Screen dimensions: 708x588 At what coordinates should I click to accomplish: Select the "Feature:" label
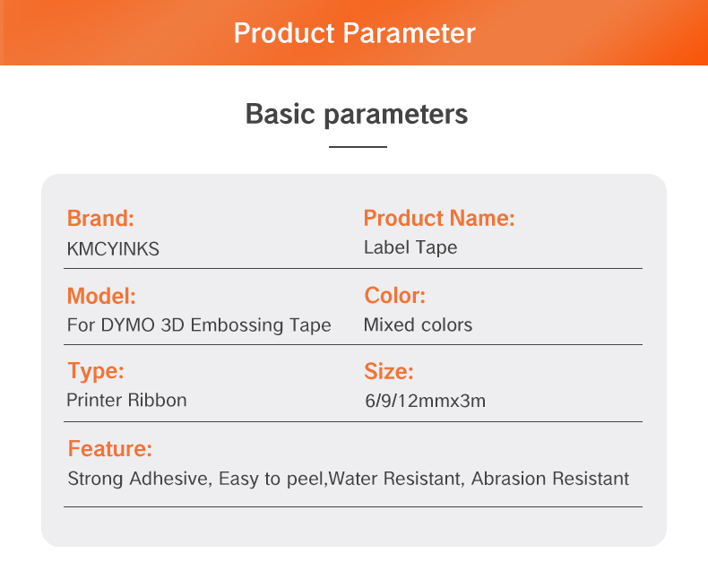coord(110,449)
